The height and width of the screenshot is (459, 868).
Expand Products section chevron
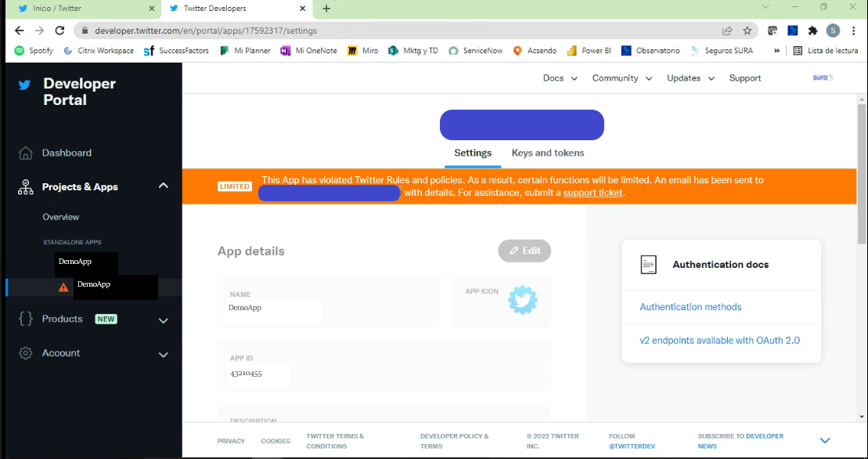pos(164,320)
